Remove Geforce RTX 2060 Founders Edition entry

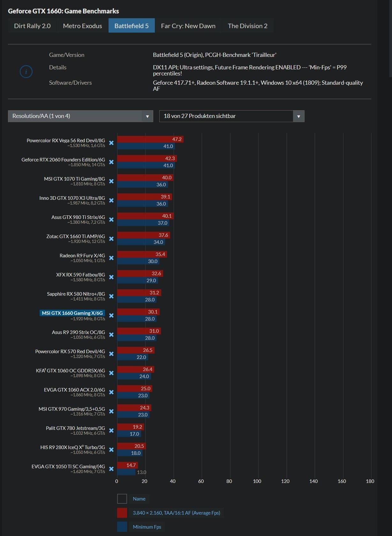[111, 162]
